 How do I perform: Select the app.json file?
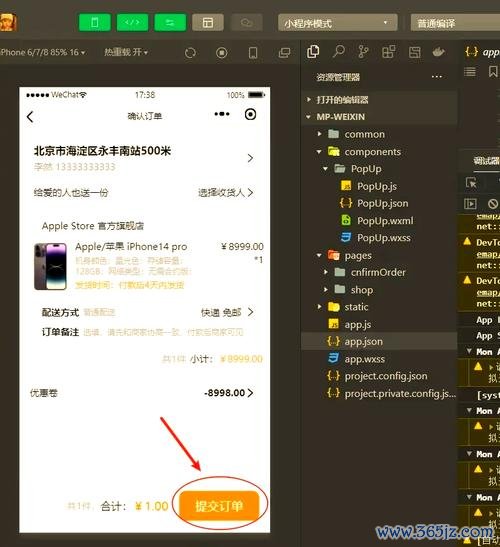[379, 342]
